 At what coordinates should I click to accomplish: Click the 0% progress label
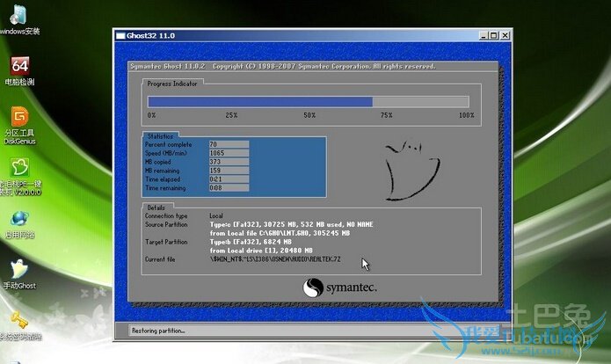coord(151,115)
